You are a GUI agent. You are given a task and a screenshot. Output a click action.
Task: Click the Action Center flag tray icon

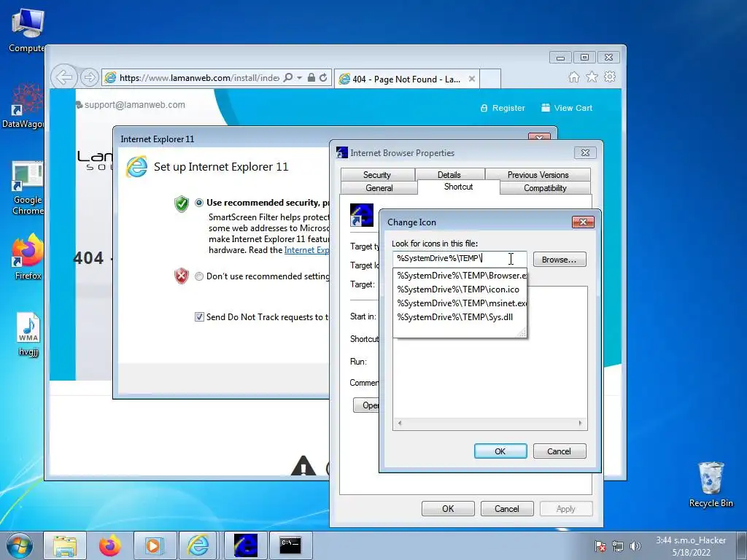600,546
